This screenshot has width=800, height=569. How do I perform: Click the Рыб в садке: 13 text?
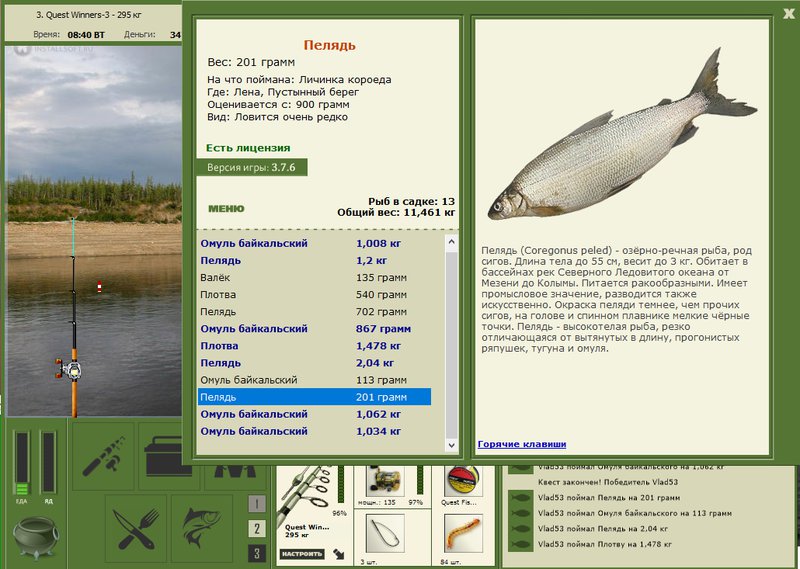tap(411, 201)
